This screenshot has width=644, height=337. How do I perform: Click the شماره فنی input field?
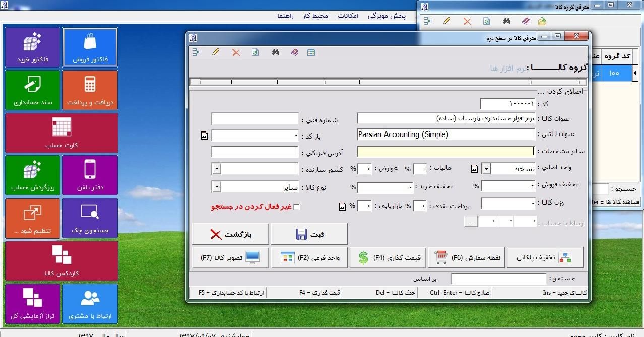tap(255, 119)
